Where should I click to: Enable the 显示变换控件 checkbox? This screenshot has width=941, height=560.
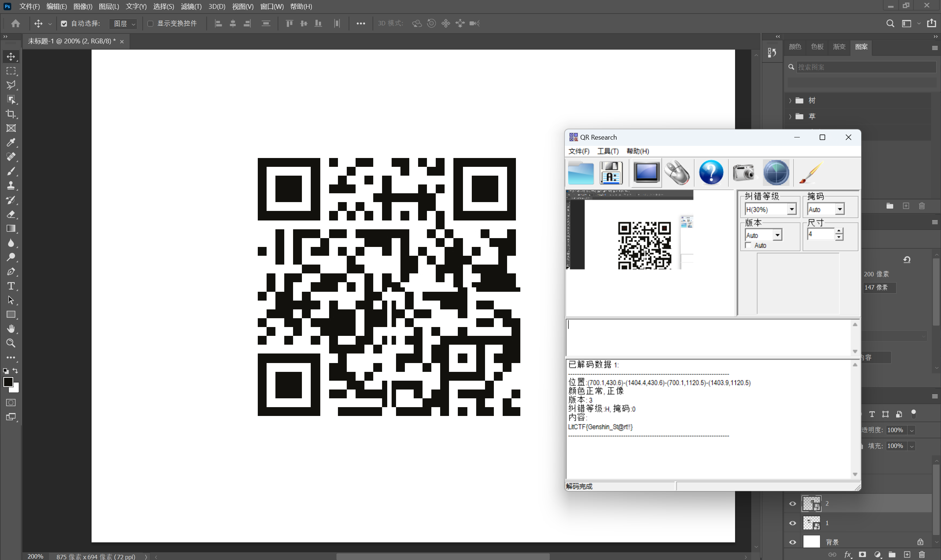[150, 24]
